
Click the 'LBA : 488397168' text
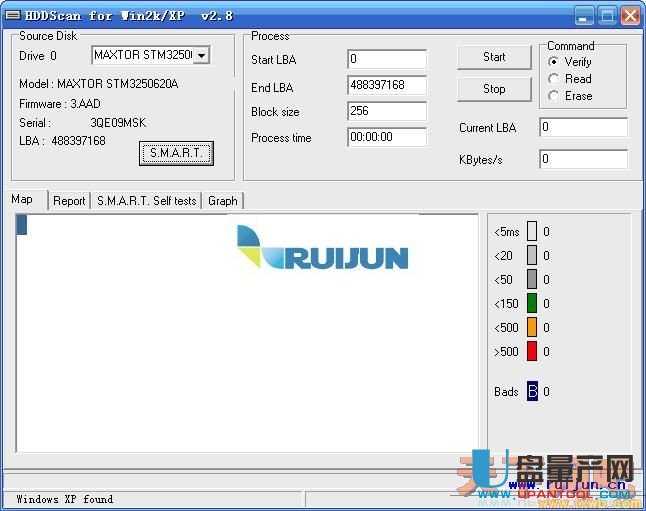click(x=62, y=141)
